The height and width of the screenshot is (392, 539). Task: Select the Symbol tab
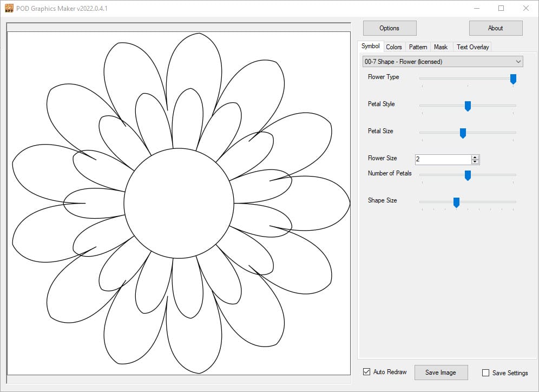pyautogui.click(x=371, y=47)
